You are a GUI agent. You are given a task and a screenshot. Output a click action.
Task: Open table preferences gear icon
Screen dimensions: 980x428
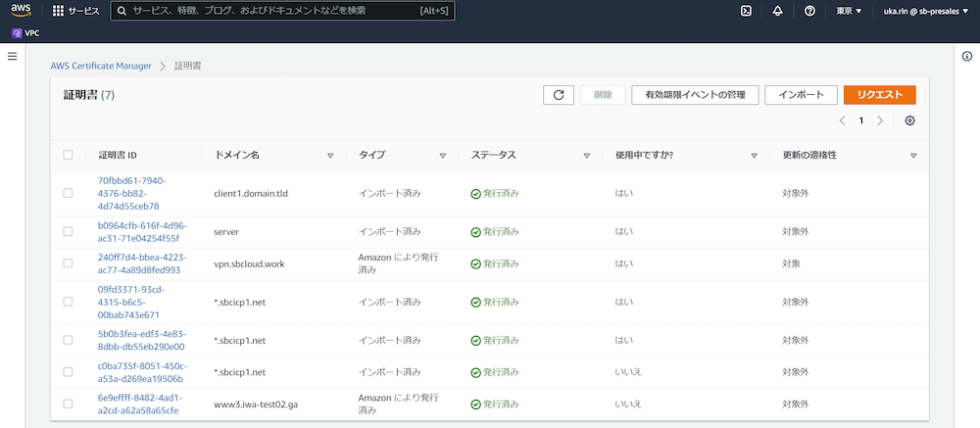pyautogui.click(x=909, y=120)
